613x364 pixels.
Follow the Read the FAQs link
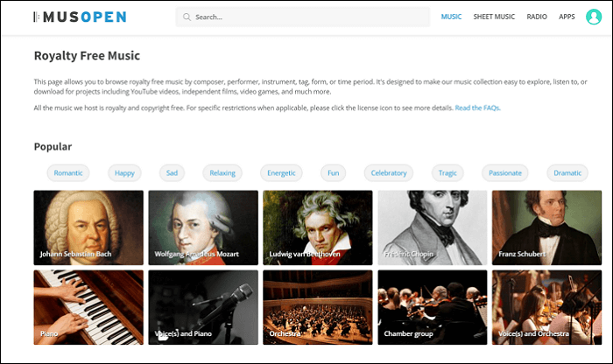pos(477,108)
